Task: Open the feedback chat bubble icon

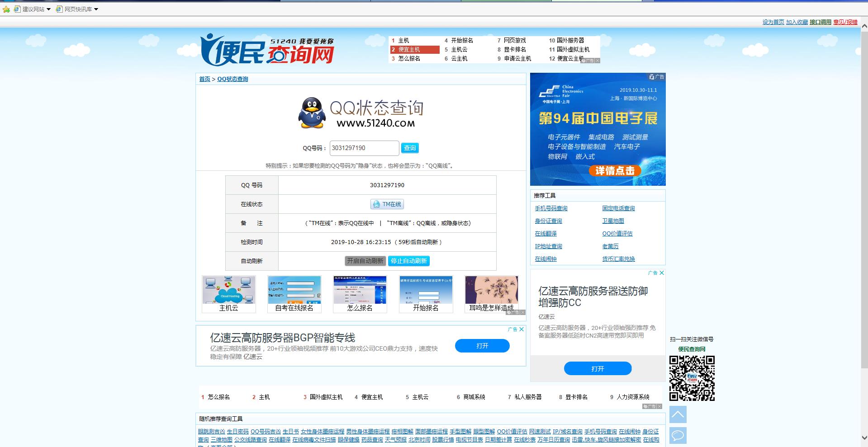Action: (678, 436)
